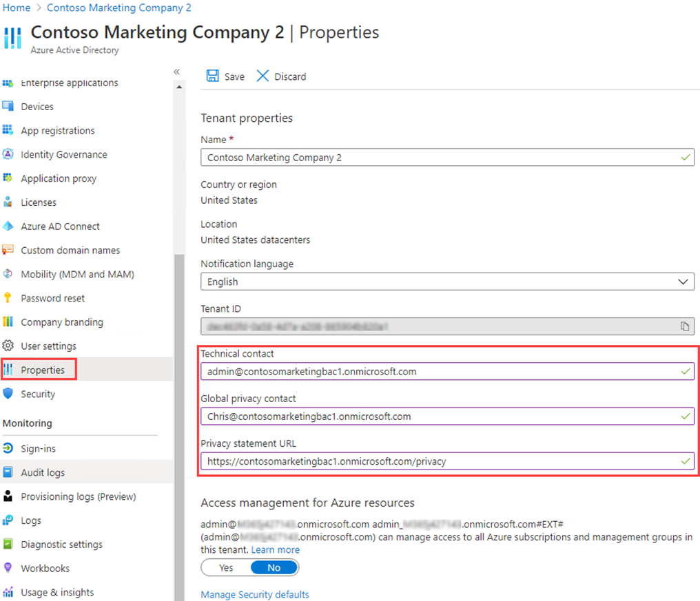
Task: Open Diagnostic settings menu item
Action: (61, 545)
